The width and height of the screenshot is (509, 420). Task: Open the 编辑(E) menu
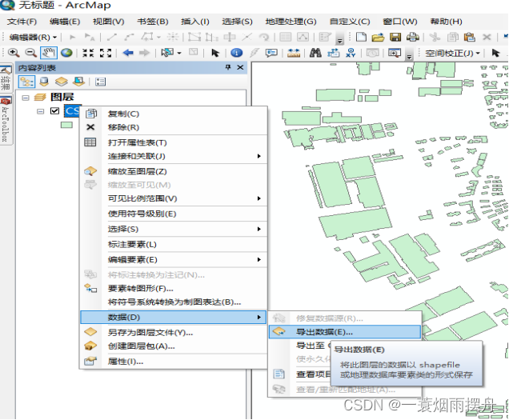(65, 22)
